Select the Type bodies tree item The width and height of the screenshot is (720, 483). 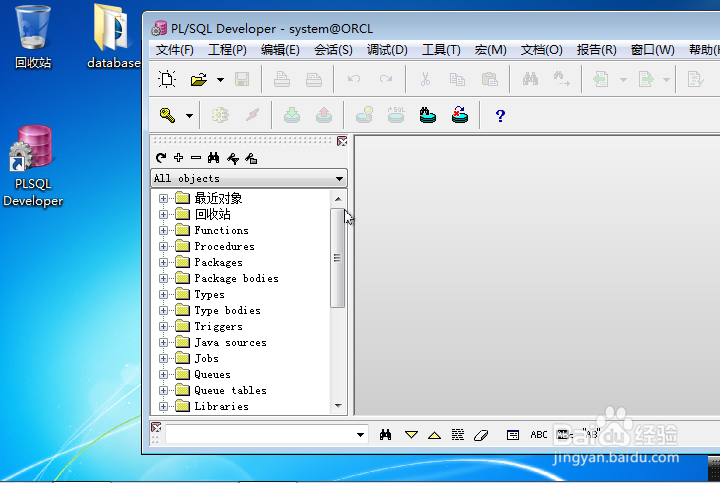[227, 310]
